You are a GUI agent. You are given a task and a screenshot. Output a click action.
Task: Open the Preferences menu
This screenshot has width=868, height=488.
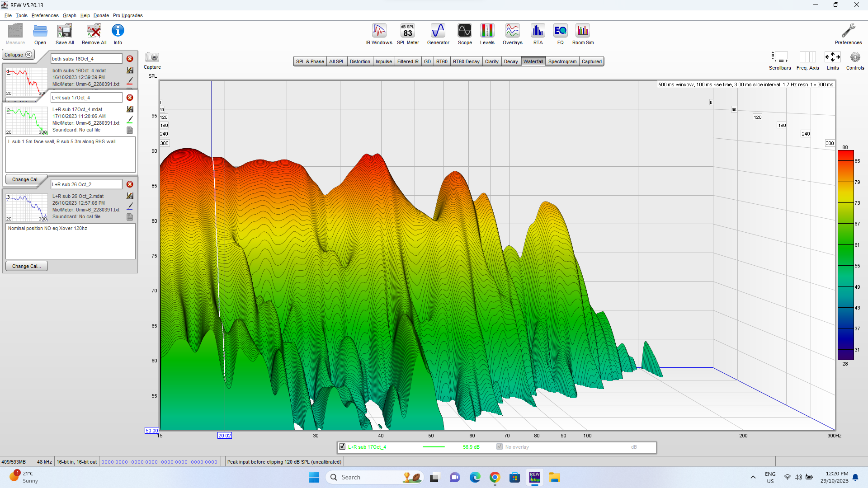pos(45,15)
